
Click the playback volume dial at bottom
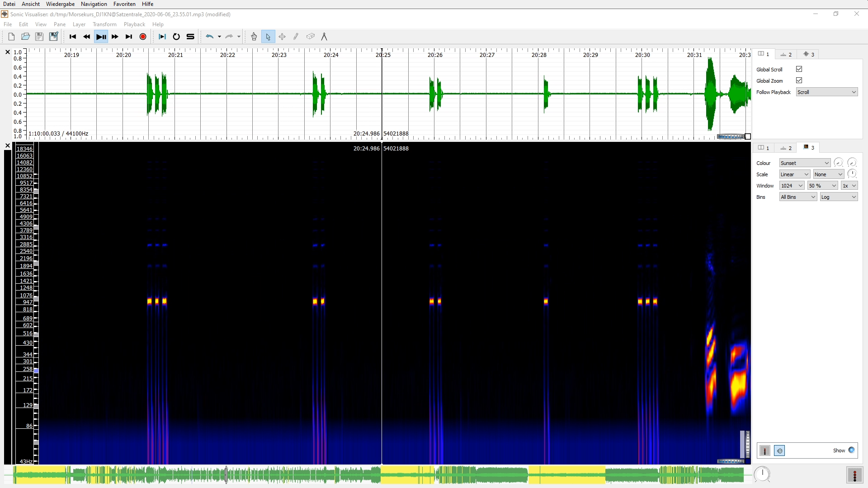762,474
